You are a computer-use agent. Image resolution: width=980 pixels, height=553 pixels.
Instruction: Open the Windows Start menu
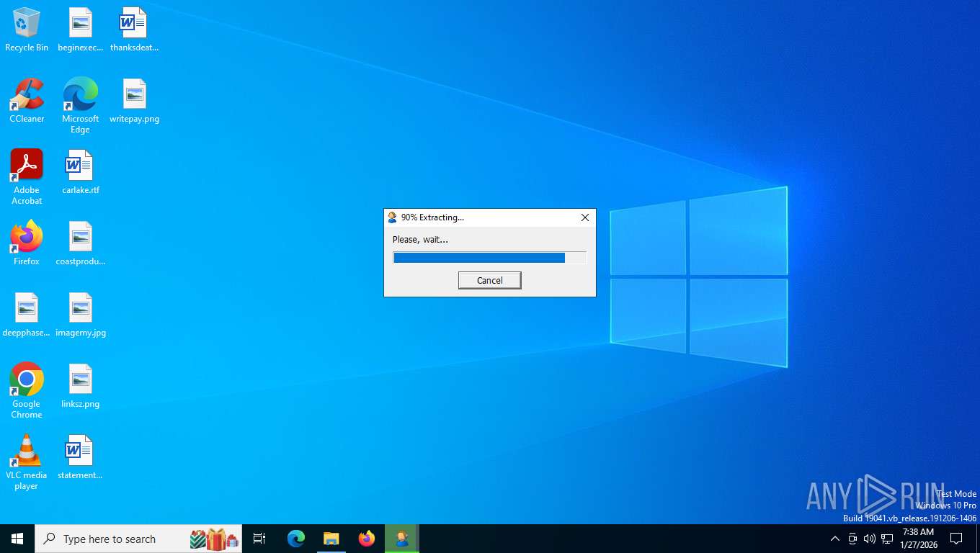tap(17, 539)
